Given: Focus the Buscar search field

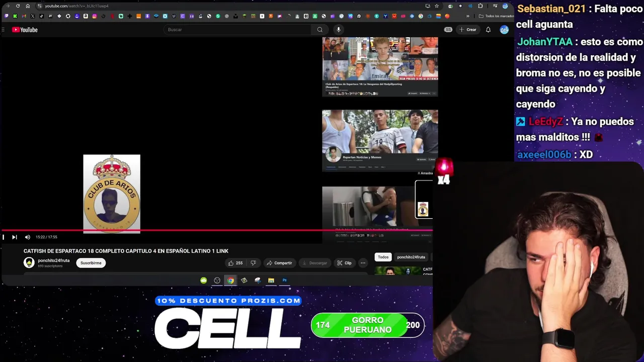Looking at the screenshot, I should point(237,30).
